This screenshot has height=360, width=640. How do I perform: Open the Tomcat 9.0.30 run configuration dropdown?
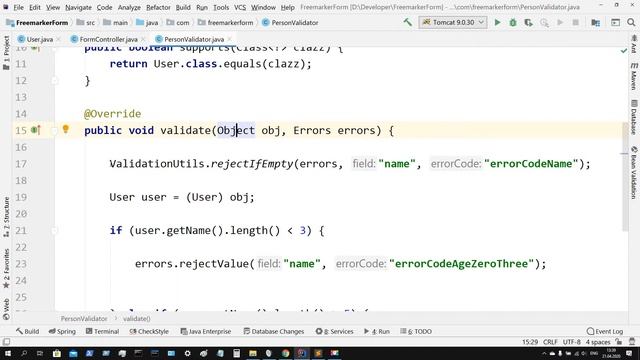[453, 22]
